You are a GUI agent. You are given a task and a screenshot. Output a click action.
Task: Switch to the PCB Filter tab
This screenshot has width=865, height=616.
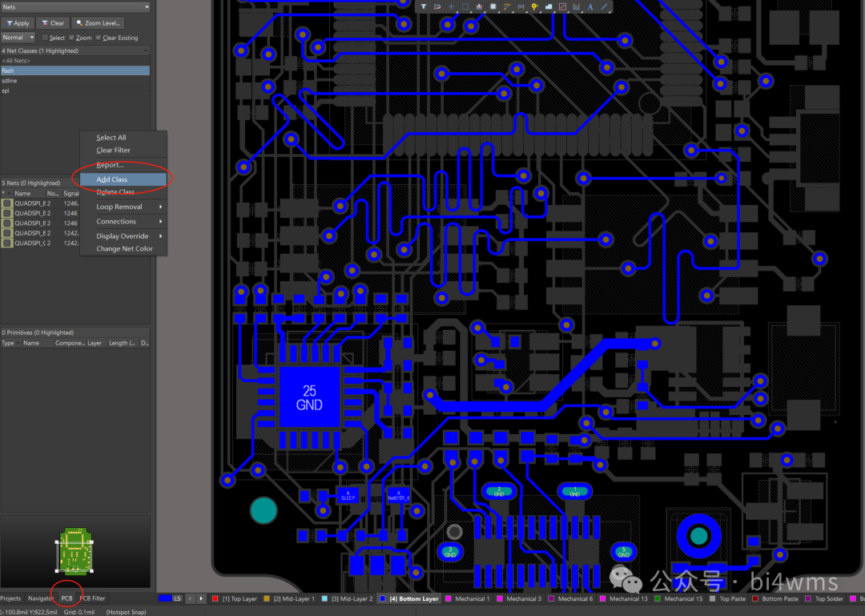pos(92,598)
